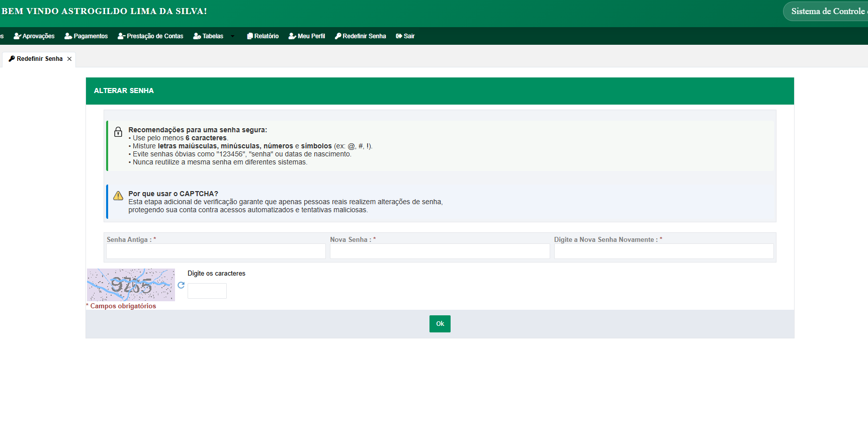
Task: Click the warning triangle CAPTCHA icon
Action: pos(118,196)
